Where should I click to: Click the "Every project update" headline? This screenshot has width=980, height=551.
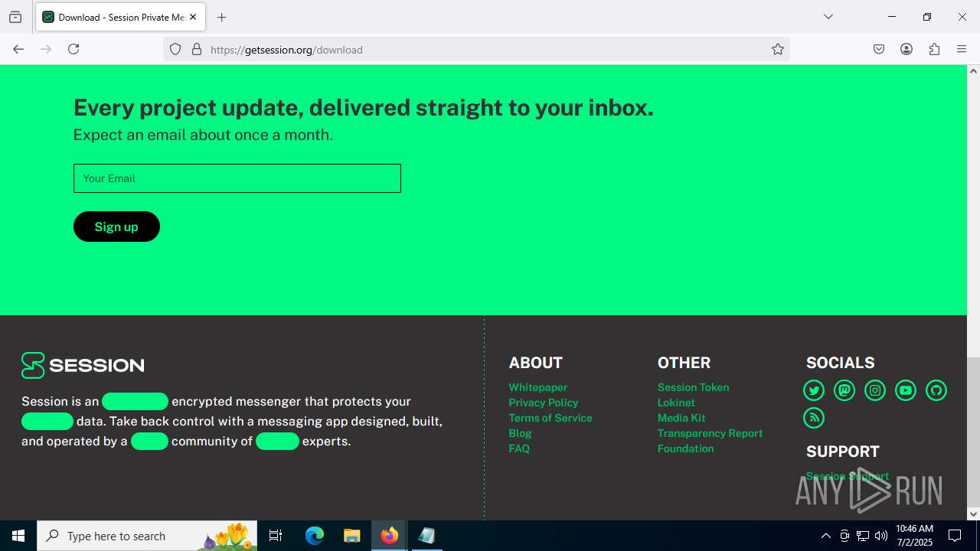(x=364, y=108)
